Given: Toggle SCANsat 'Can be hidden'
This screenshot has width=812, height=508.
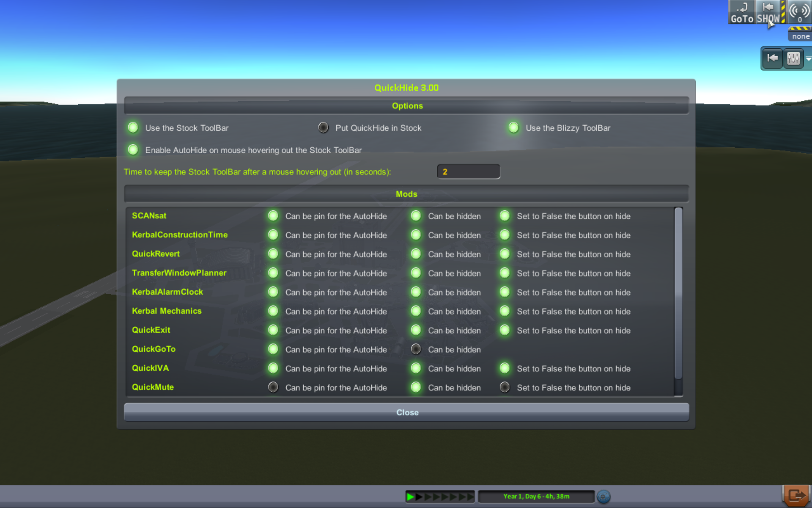Looking at the screenshot, I should tap(416, 216).
